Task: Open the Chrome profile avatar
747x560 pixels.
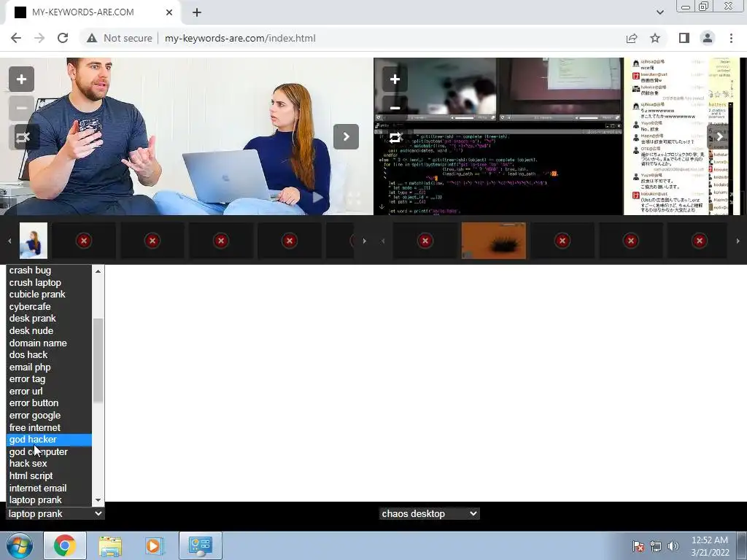Action: [x=708, y=38]
